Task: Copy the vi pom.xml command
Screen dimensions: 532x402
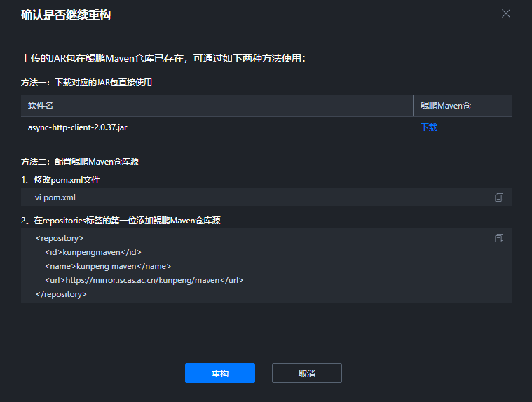Action: (499, 197)
